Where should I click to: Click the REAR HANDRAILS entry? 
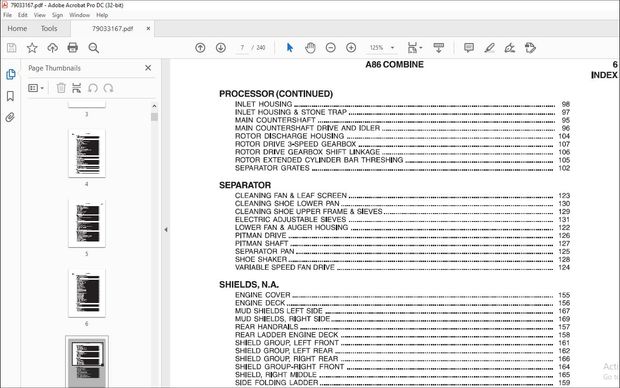tap(402, 327)
